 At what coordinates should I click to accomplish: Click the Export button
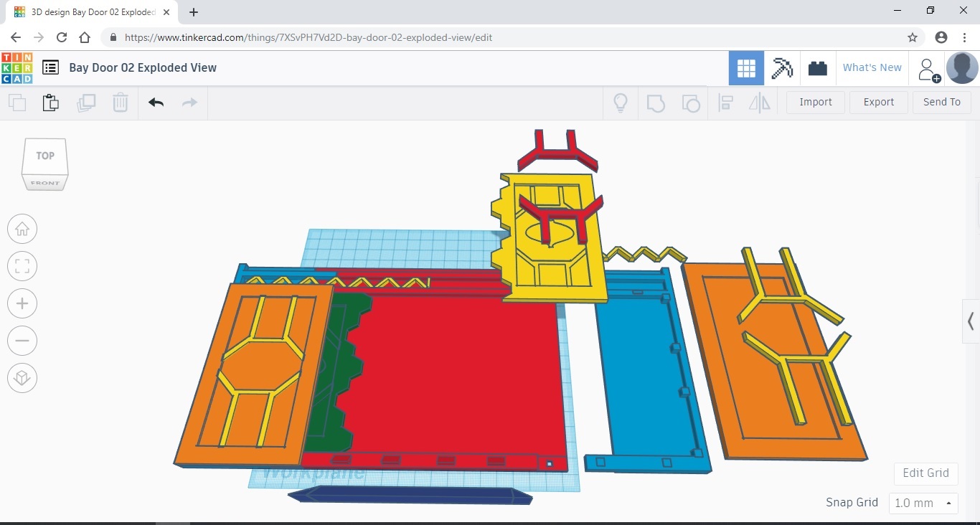[x=879, y=103]
